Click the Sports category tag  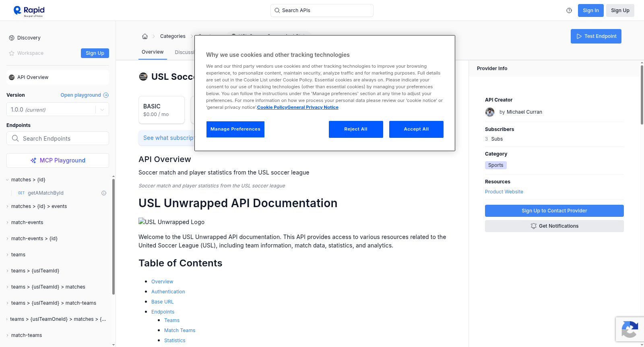coord(496,165)
